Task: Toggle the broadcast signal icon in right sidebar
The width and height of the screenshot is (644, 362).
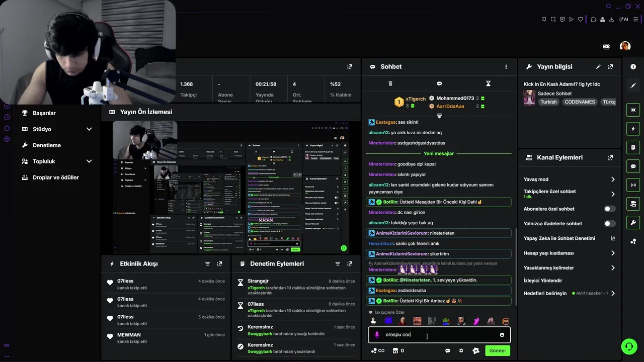Action: tap(633, 185)
